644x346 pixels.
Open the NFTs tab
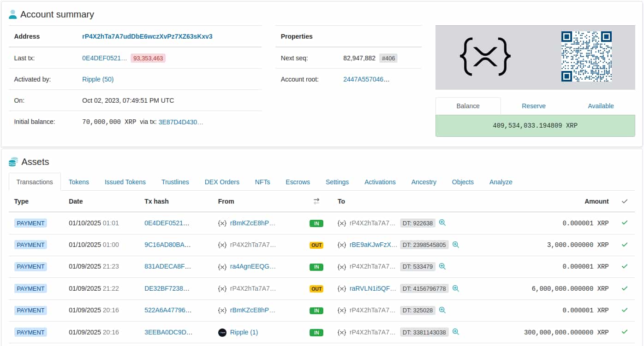point(262,182)
